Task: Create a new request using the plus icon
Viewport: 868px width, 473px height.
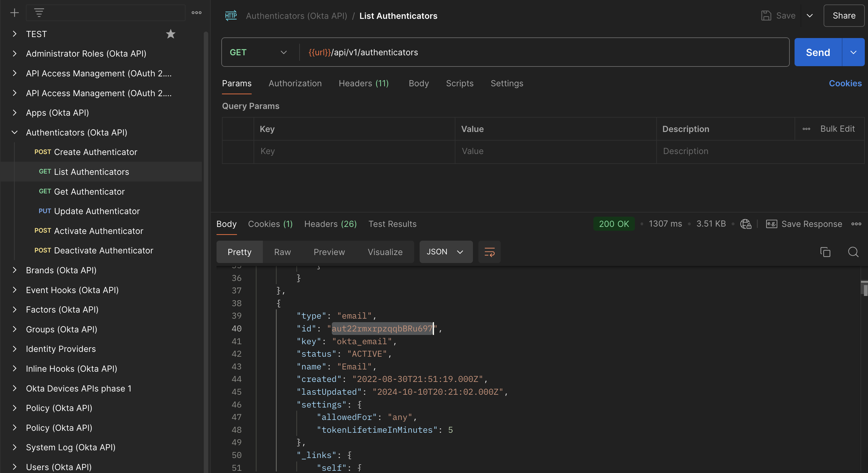Action: [14, 13]
